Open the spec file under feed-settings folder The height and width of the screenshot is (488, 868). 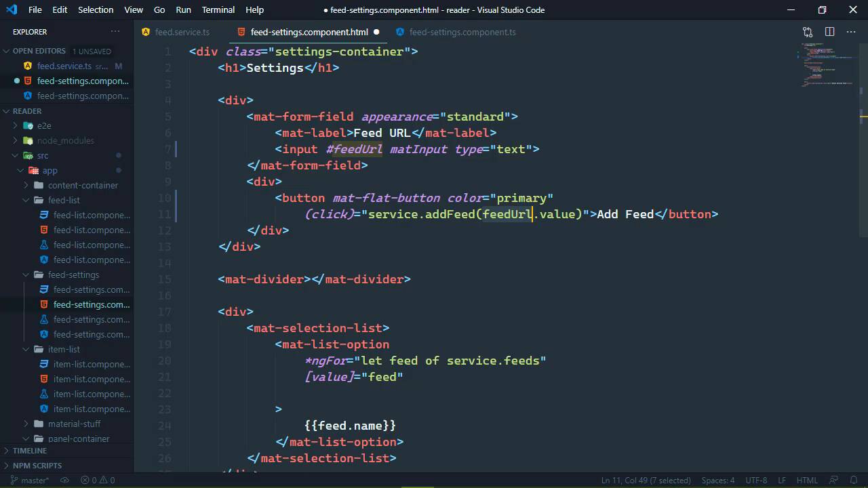(x=66, y=319)
